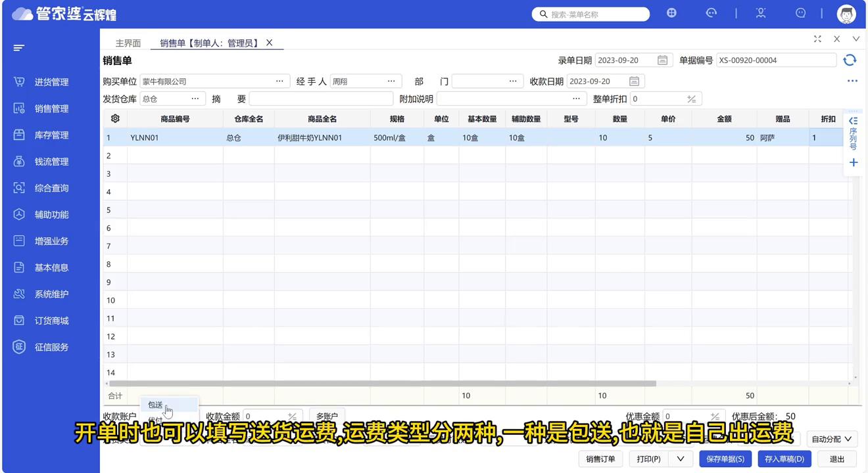Click the refresh icon beside 单据编号

tap(850, 60)
